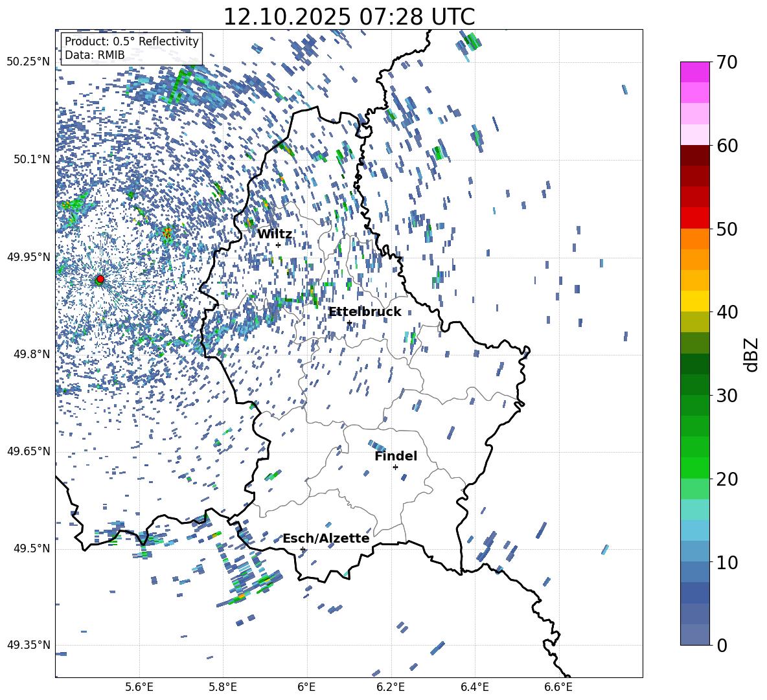Click the colorbar tick label '0'
The image size is (767, 700).
click(722, 645)
